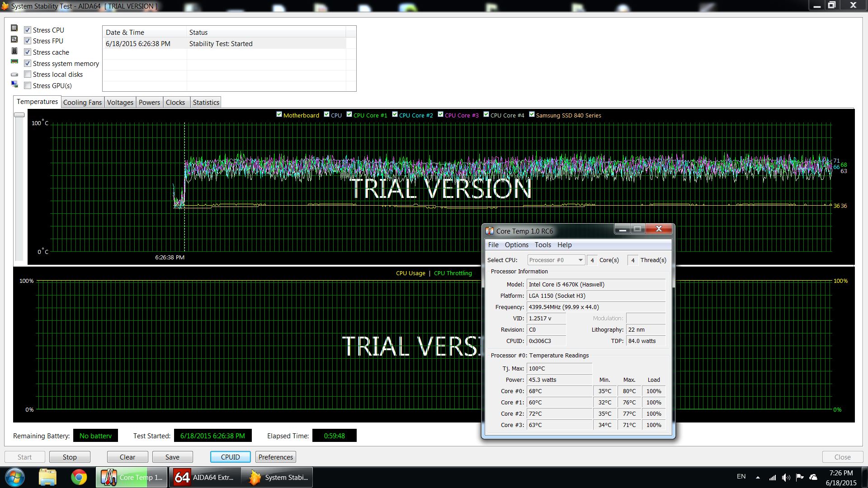Click the FPU icon beside Stress FPU

[x=14, y=39]
